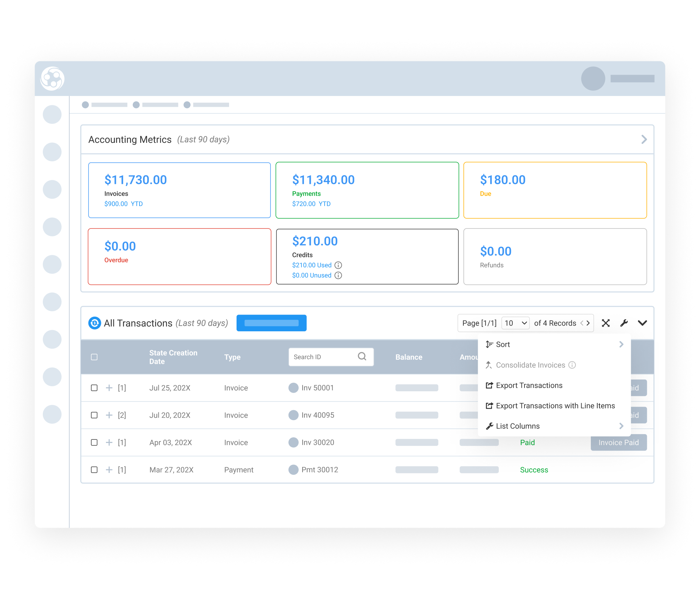Click info icon next to $0.00 Unused
This screenshot has height=589, width=700.
click(338, 276)
